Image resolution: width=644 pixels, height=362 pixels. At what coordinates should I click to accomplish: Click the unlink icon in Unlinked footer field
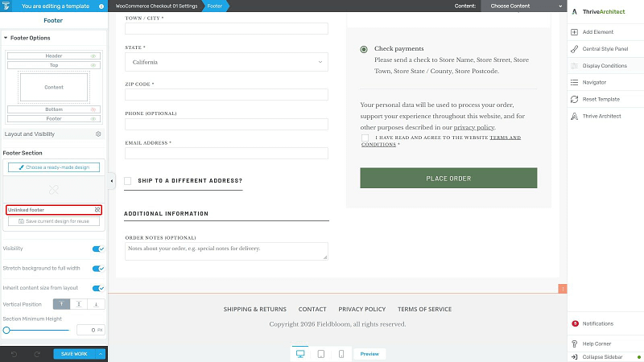pos(97,210)
